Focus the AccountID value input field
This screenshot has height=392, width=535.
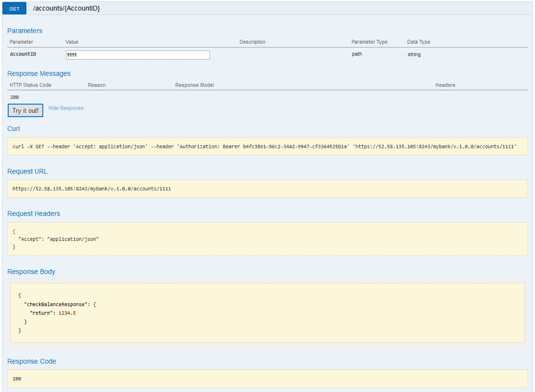pos(138,55)
